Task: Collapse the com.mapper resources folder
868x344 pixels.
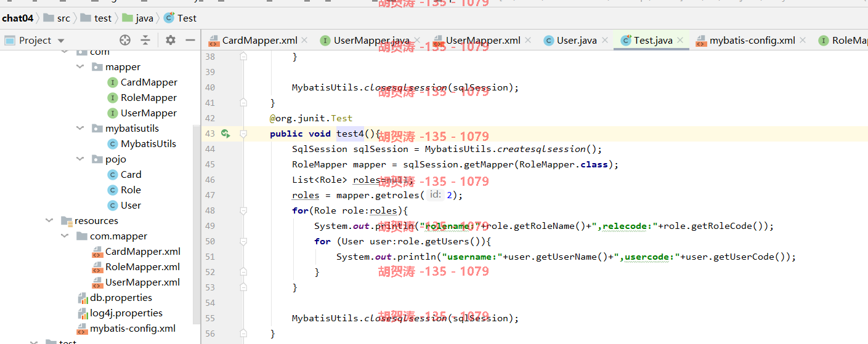Action: [64, 236]
